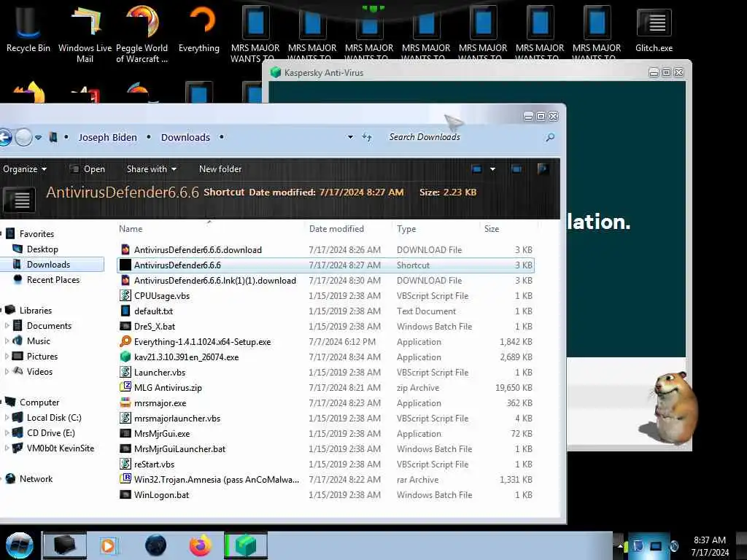Open recent locations dropdown beside Forward button

(38, 137)
